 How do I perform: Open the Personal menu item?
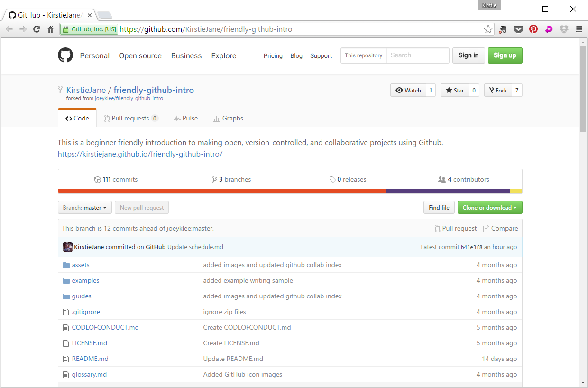95,55
